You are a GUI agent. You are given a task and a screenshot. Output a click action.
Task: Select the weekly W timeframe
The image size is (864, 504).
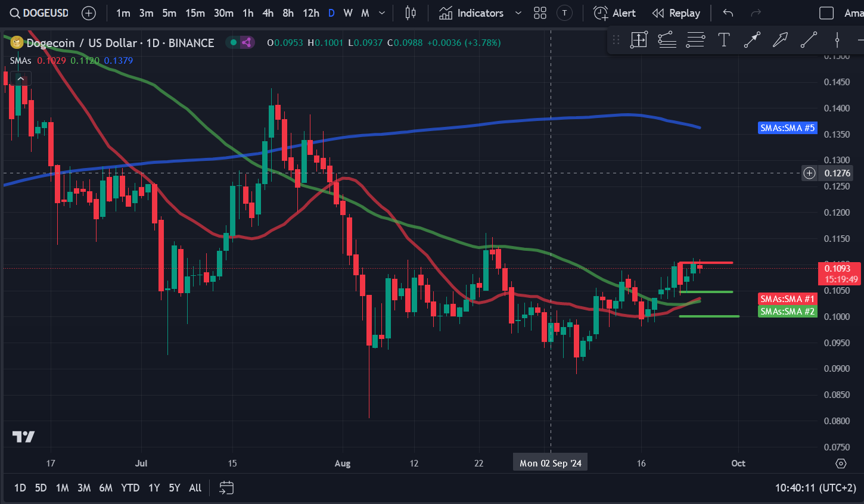pos(348,13)
